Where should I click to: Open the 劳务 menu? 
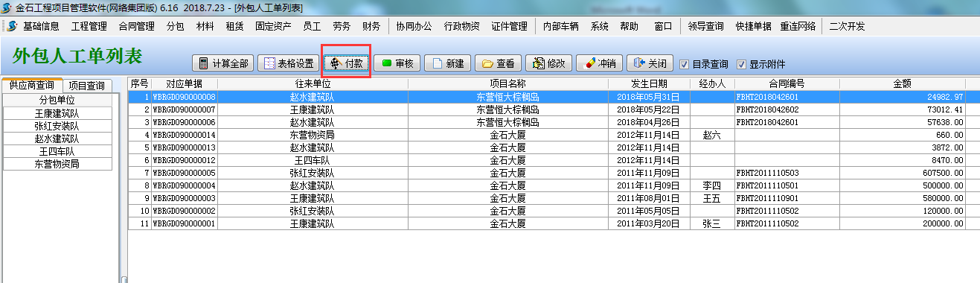[342, 26]
